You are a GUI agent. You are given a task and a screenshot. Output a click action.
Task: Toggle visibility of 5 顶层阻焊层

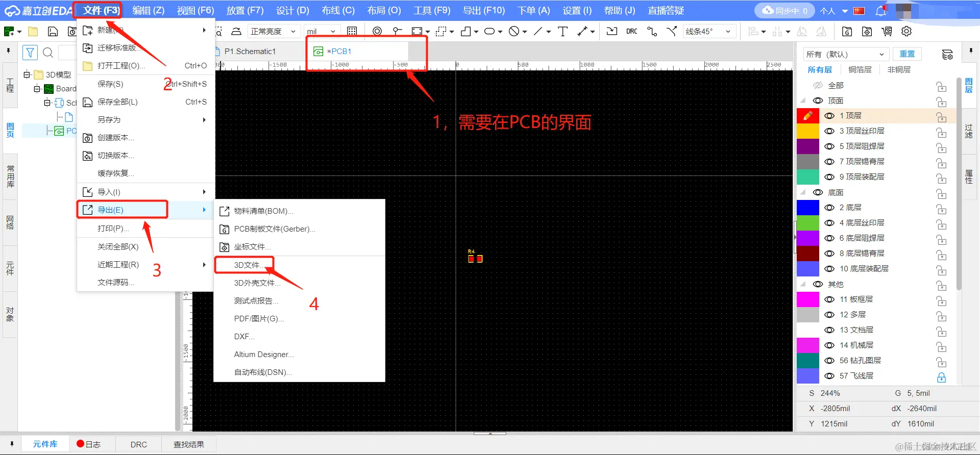click(x=829, y=146)
